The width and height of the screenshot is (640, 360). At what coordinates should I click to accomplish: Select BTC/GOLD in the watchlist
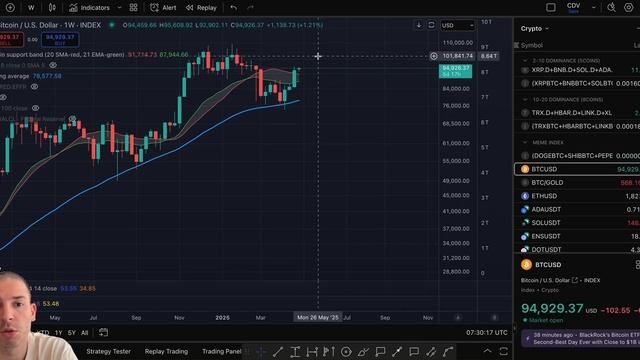pos(577,182)
